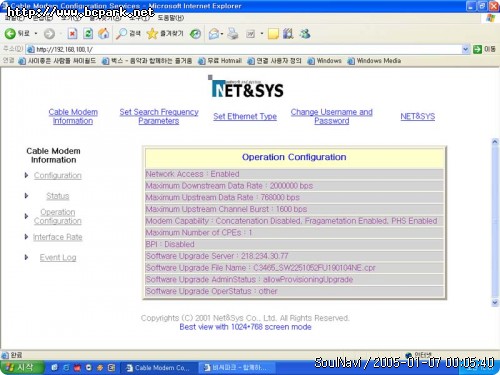Select the 'BPI : Disabled' row
The image size is (500, 375).
click(294, 244)
